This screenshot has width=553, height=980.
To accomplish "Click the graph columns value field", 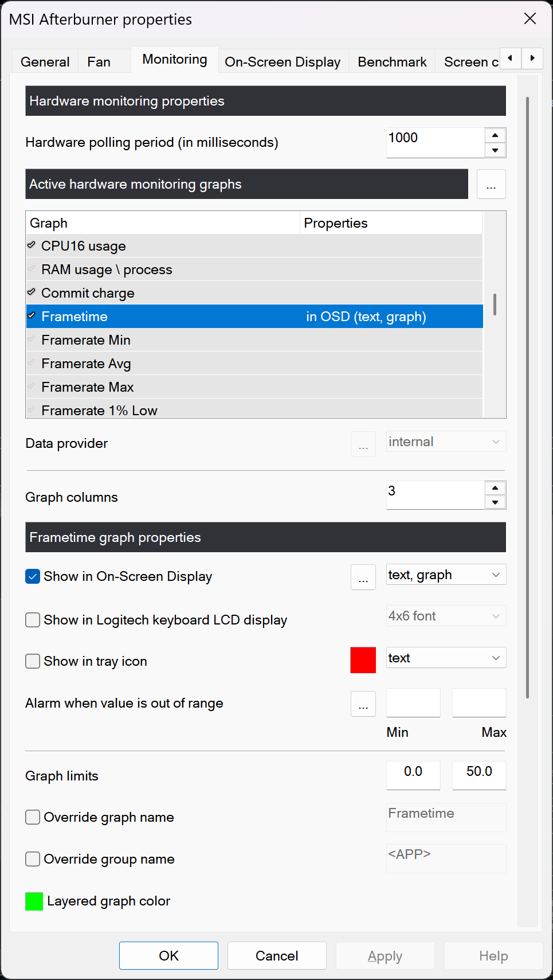I will pos(435,495).
